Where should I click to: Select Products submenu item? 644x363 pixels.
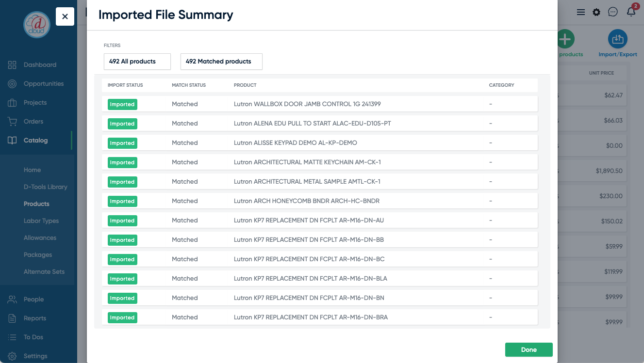(36, 204)
